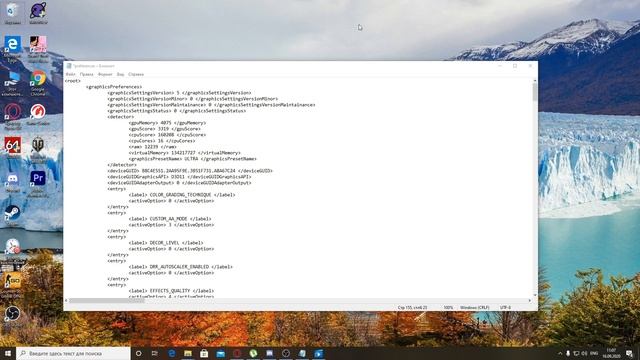The image size is (640, 360).
Task: Select the pink anime character desktop shortcut
Action: (38, 49)
